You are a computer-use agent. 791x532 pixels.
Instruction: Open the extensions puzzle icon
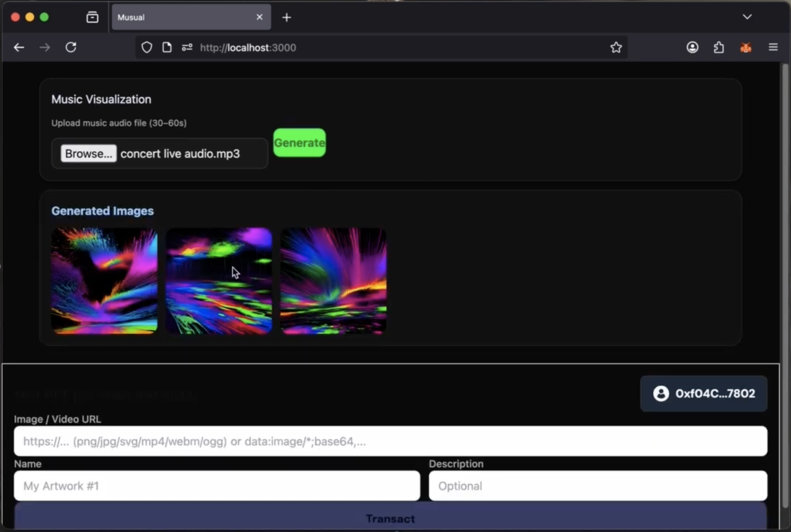point(719,48)
